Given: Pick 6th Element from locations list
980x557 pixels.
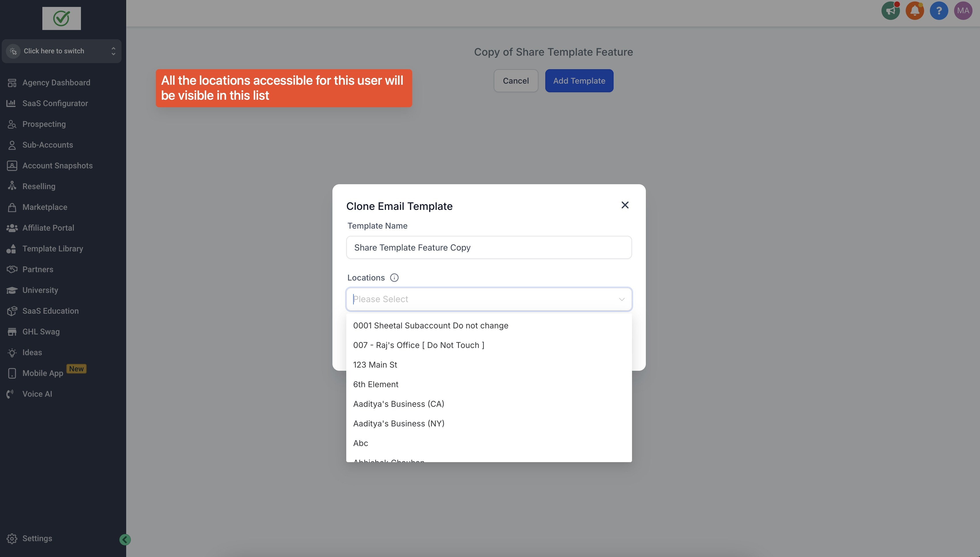Looking at the screenshot, I should click(x=375, y=384).
